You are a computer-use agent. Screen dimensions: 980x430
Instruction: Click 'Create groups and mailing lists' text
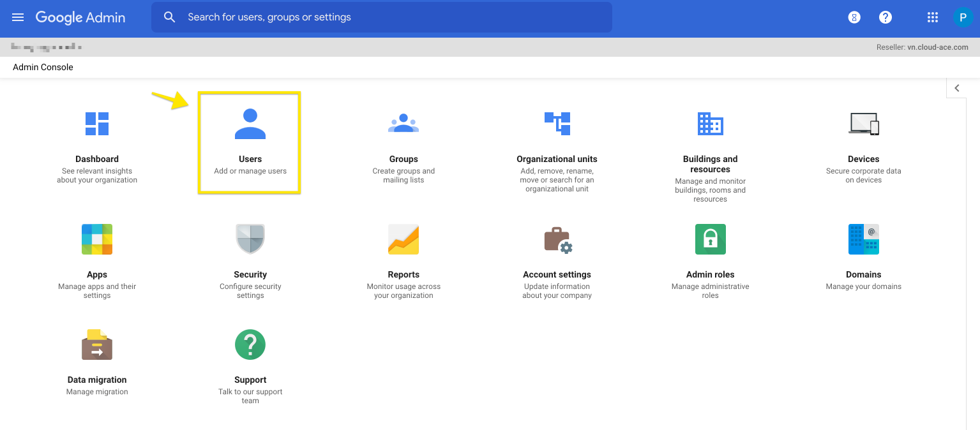pos(403,175)
